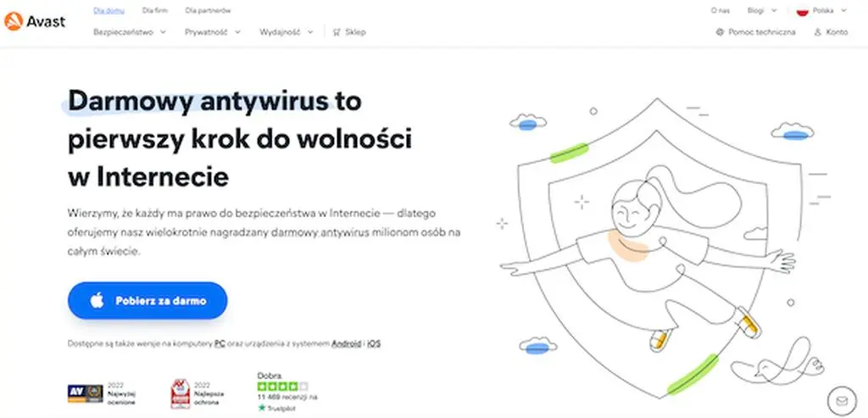Open the Polska region selector
Viewport: 868px width, 418px height.
tap(821, 10)
